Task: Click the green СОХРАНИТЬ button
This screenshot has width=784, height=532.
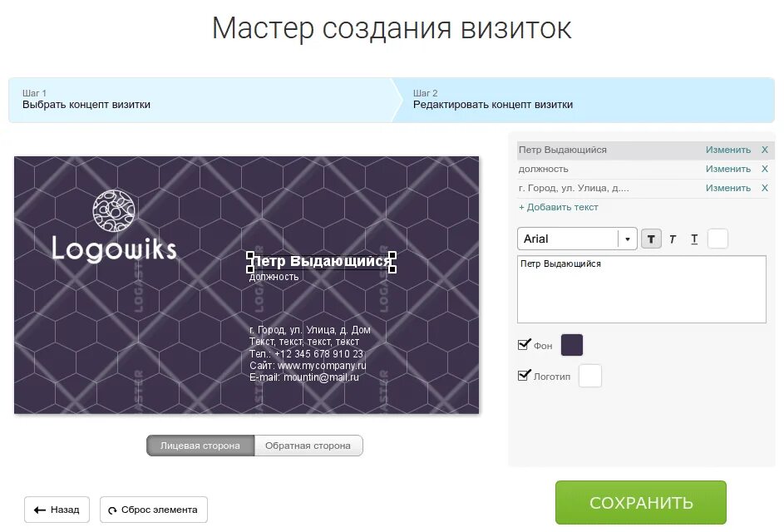Action: pos(640,503)
